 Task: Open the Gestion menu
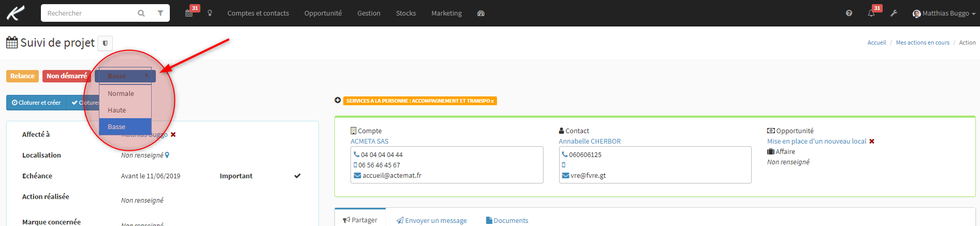[369, 13]
